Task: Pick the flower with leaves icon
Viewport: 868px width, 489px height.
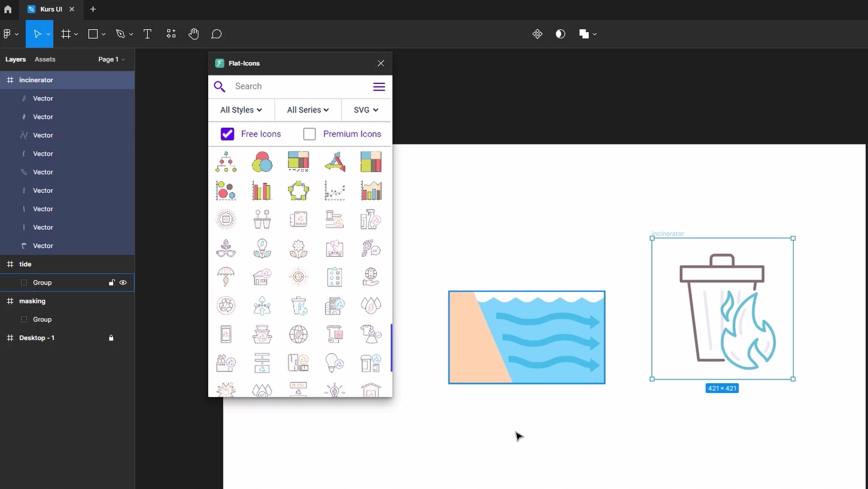Action: point(298,248)
